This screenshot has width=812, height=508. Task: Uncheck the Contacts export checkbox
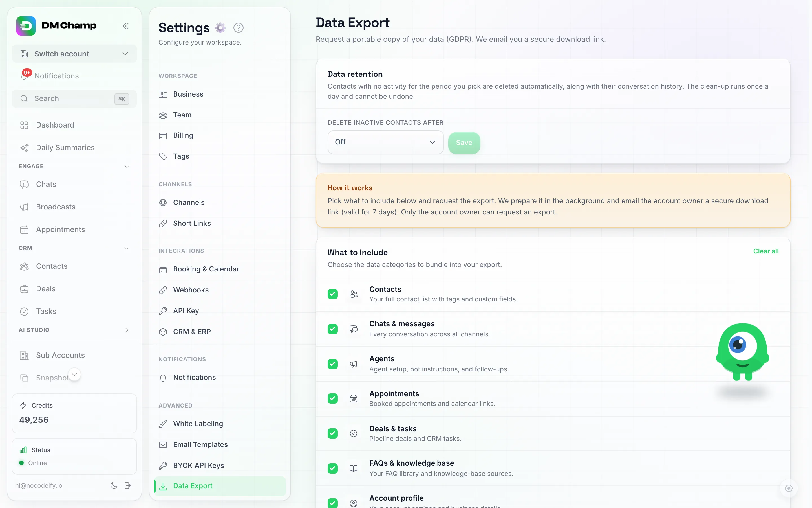332,294
